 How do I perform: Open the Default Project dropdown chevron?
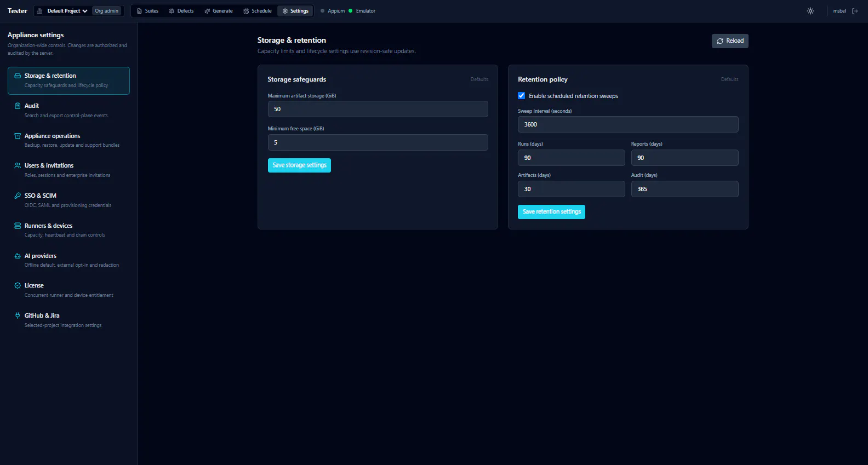tap(85, 11)
